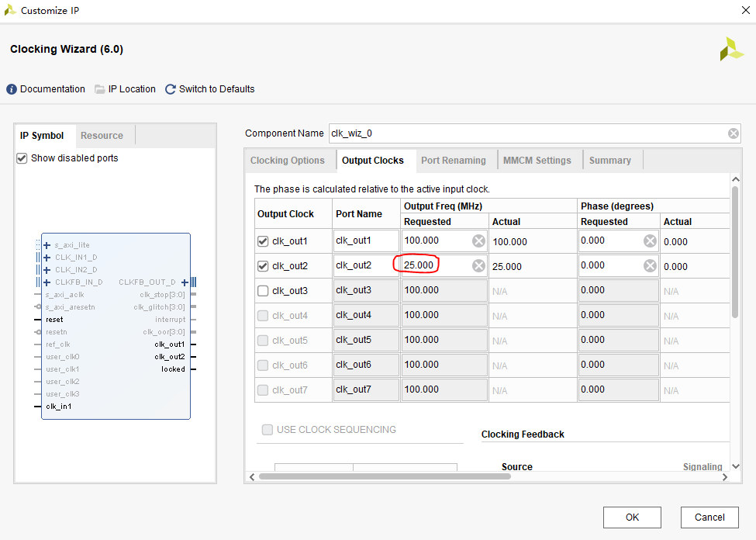Screen dimensions: 756x540
Task: Click the IP Location folder icon
Action: coord(100,89)
